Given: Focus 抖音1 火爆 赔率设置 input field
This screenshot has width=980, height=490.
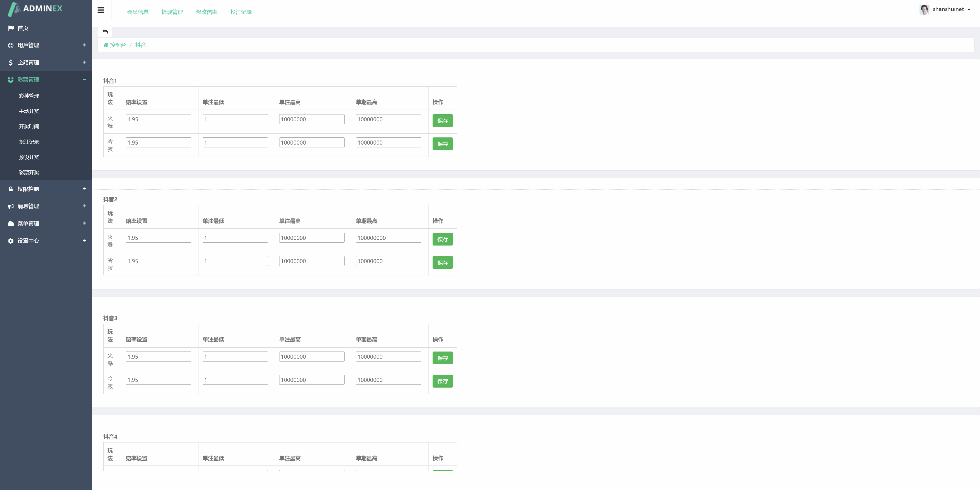Looking at the screenshot, I should tap(158, 119).
